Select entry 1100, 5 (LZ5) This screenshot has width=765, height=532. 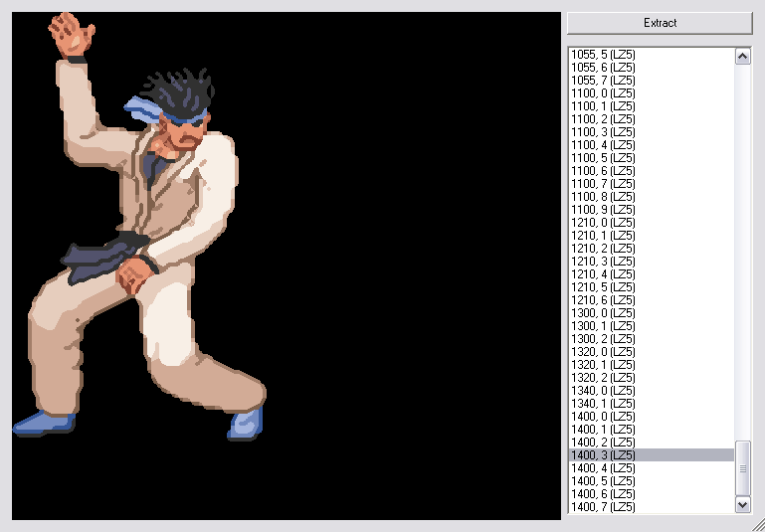603,157
